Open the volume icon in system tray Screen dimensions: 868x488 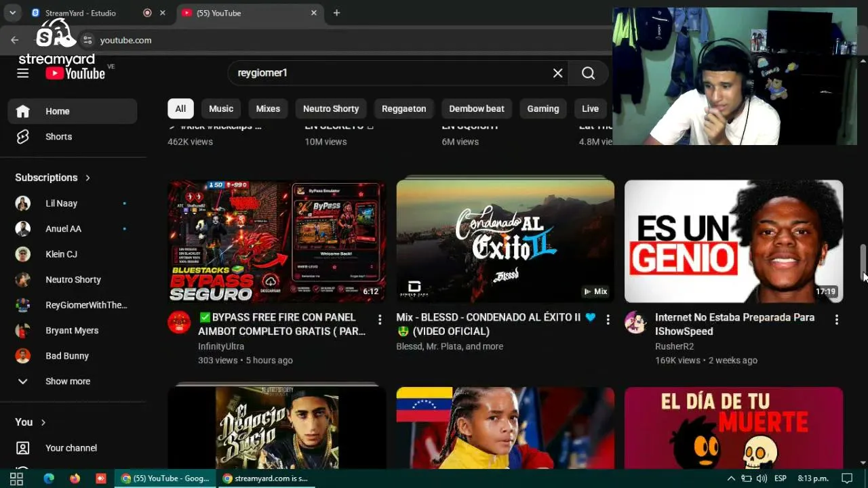click(x=762, y=479)
